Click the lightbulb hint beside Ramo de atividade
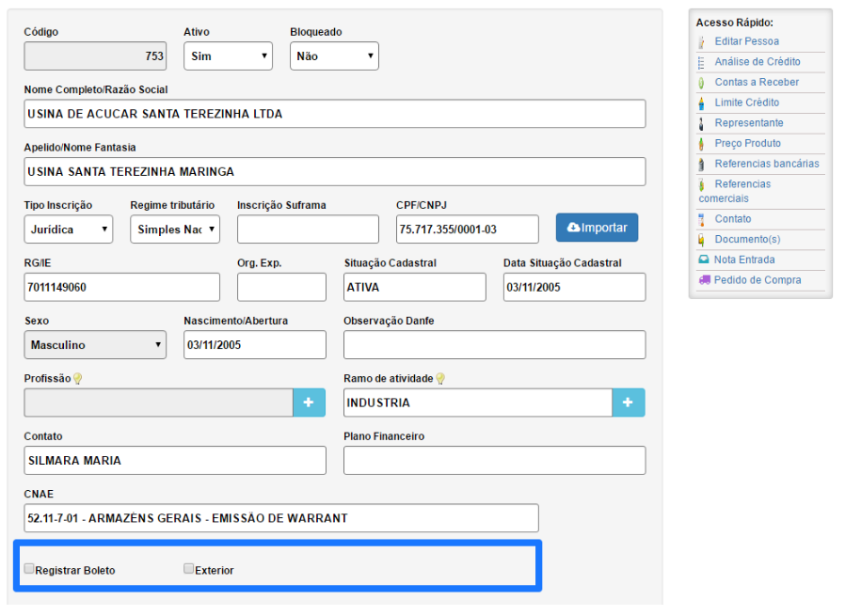845x616 pixels. (440, 379)
